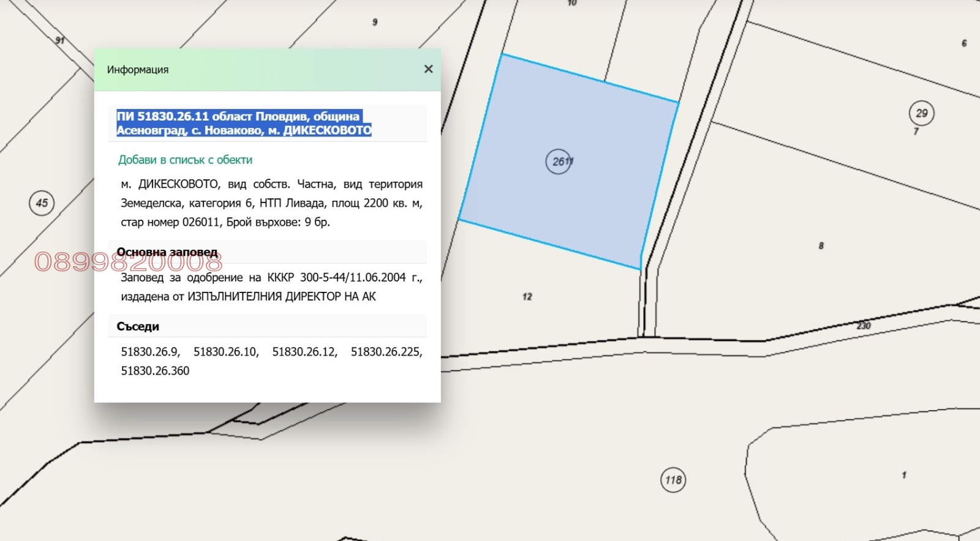The width and height of the screenshot is (980, 541).
Task: Click neighbor parcel ID 51830.26.225
Action: (x=386, y=352)
